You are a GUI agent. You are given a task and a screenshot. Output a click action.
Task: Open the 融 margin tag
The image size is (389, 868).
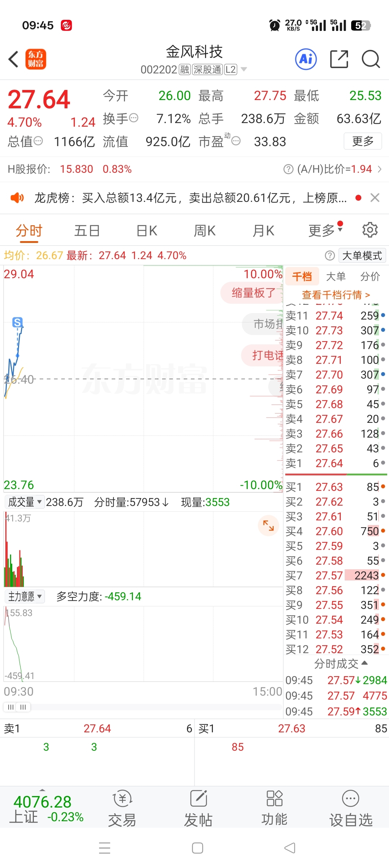click(x=185, y=69)
